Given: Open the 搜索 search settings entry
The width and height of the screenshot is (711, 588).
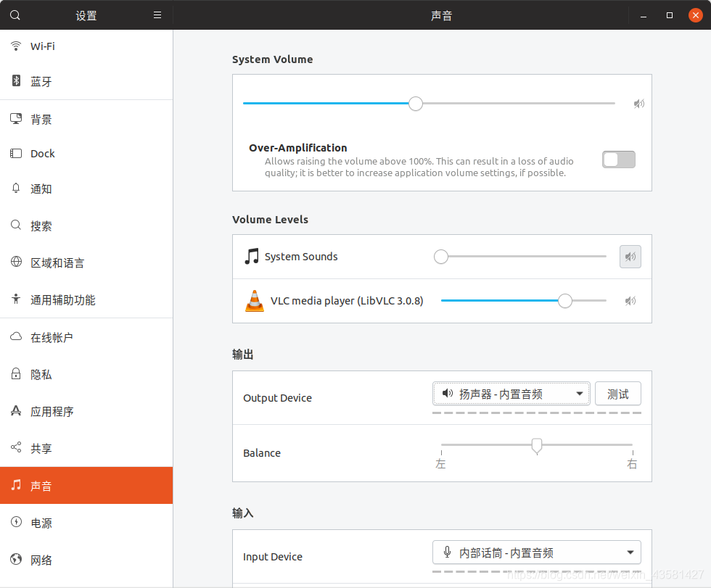Looking at the screenshot, I should tap(86, 225).
